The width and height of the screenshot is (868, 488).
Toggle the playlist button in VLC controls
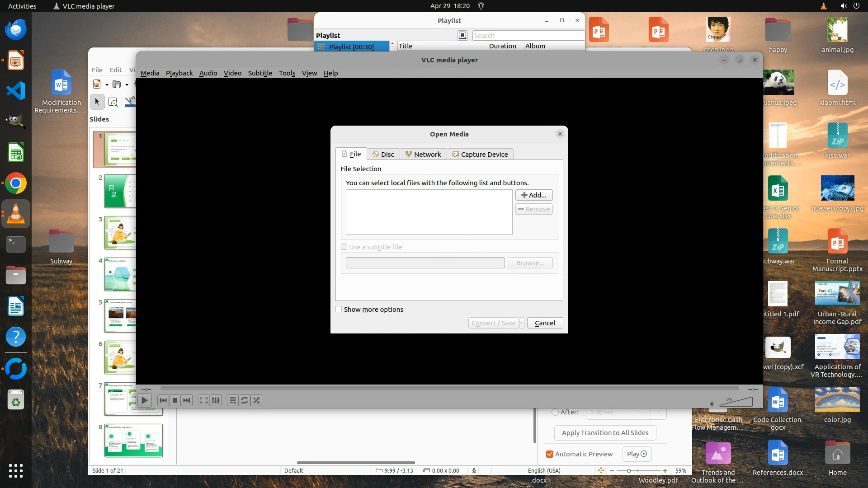click(x=232, y=400)
